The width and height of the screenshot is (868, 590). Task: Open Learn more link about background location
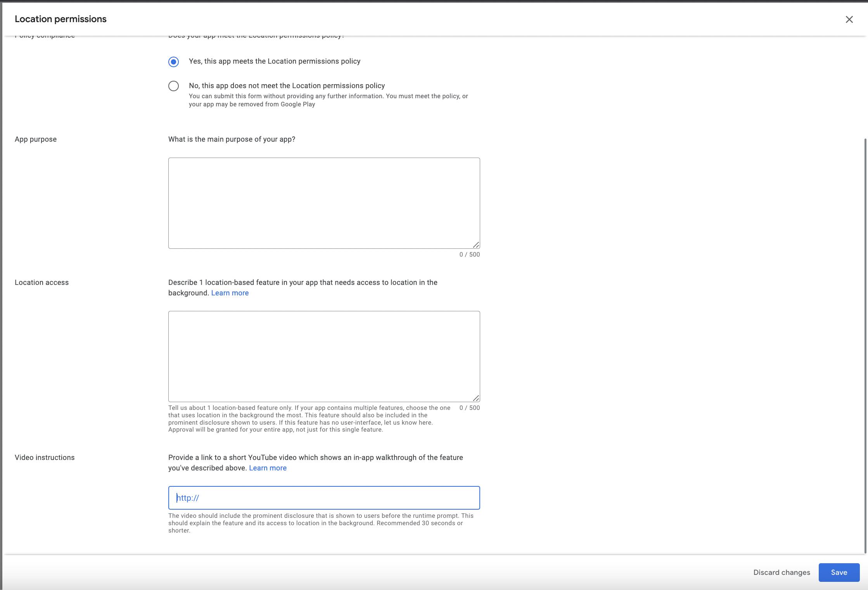pos(230,293)
